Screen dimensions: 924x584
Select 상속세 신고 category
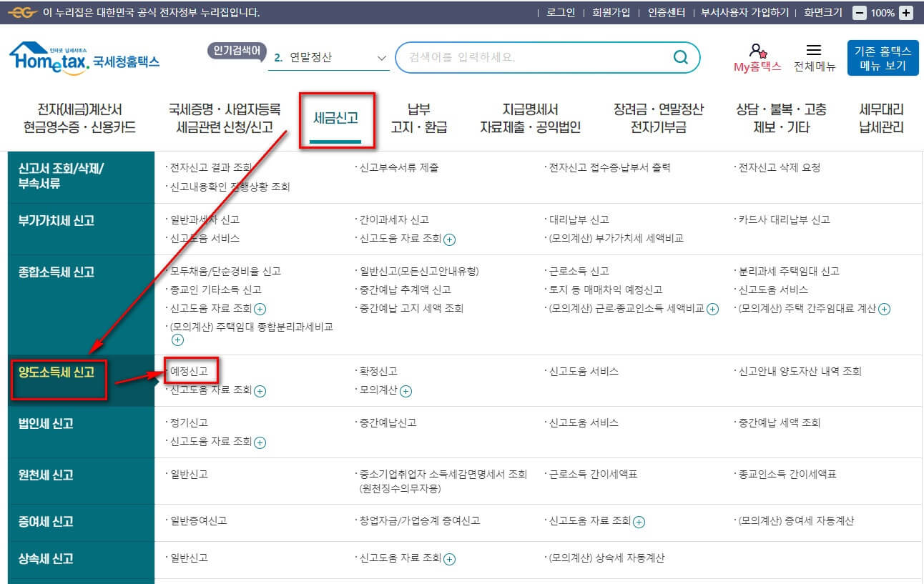click(x=82, y=560)
